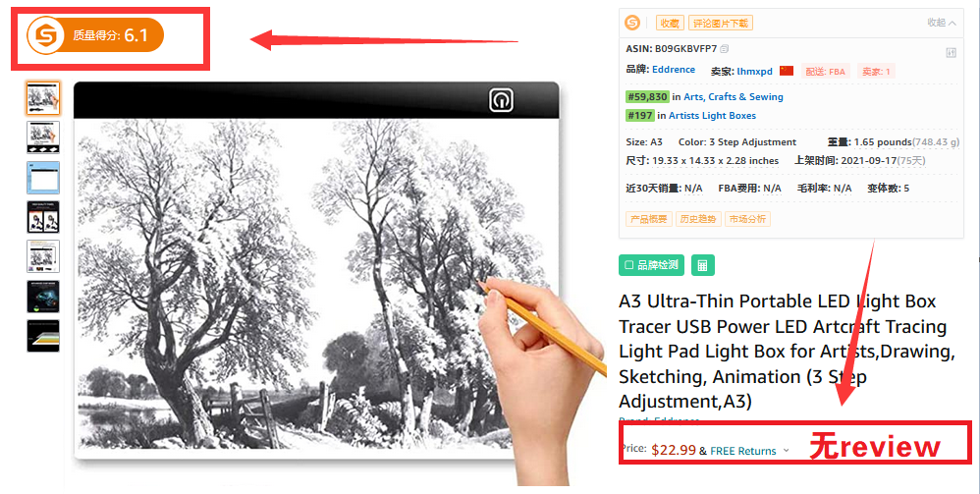
Task: Open the 产品概要 tab
Action: click(x=648, y=219)
